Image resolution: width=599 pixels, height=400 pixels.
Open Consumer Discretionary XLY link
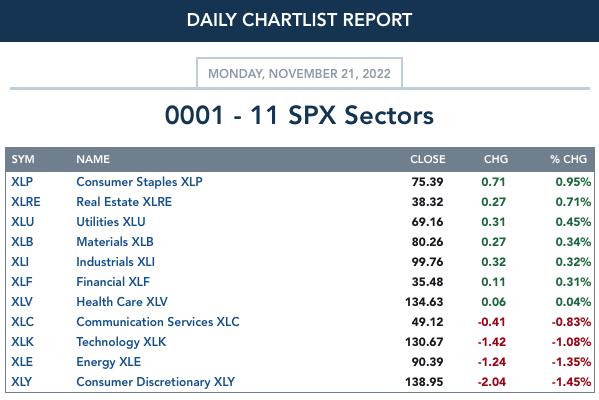point(155,382)
